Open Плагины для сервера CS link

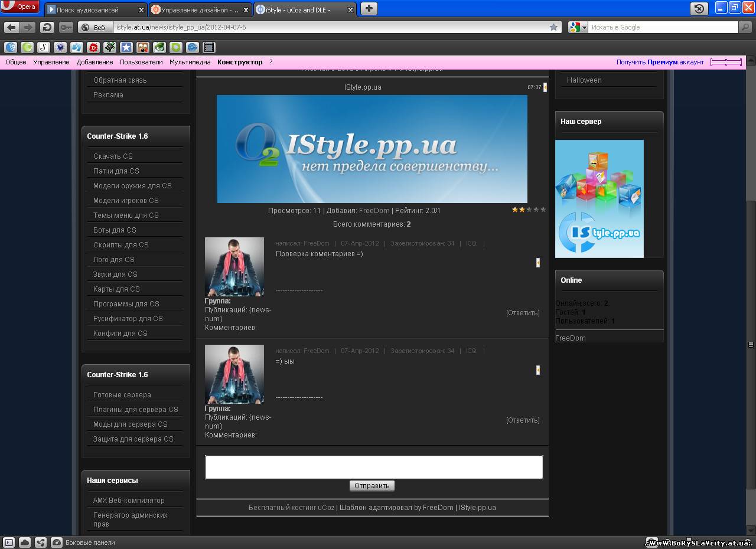(135, 410)
